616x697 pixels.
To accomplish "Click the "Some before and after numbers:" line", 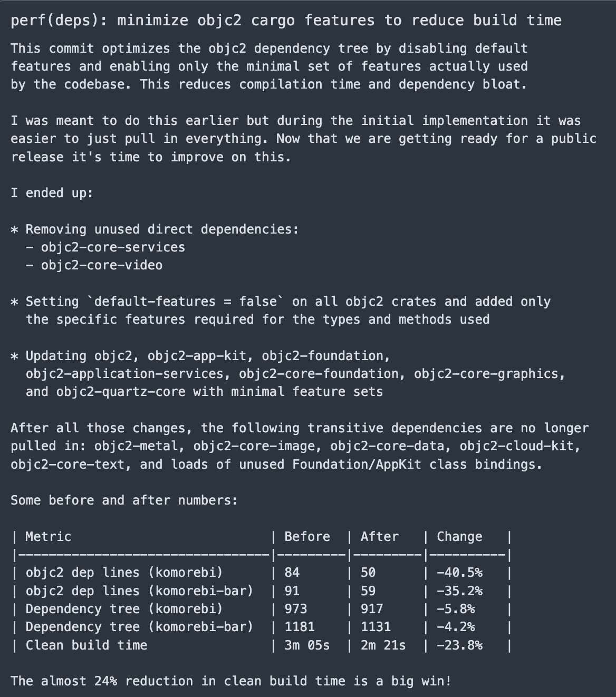I will point(124,500).
